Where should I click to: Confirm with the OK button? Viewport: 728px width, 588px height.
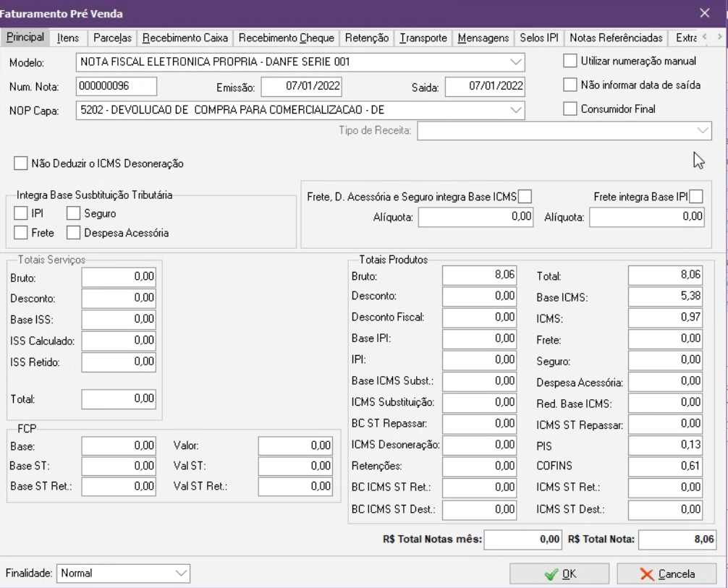tap(561, 574)
